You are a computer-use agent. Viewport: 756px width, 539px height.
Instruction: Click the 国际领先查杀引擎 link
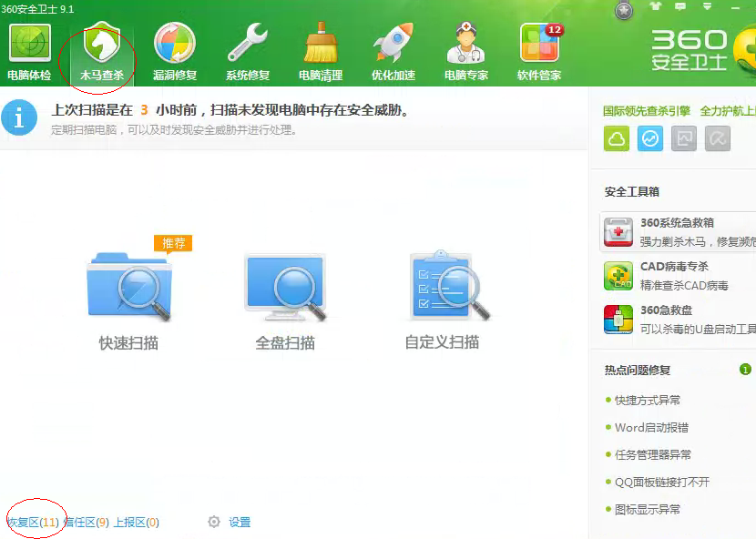coord(647,111)
